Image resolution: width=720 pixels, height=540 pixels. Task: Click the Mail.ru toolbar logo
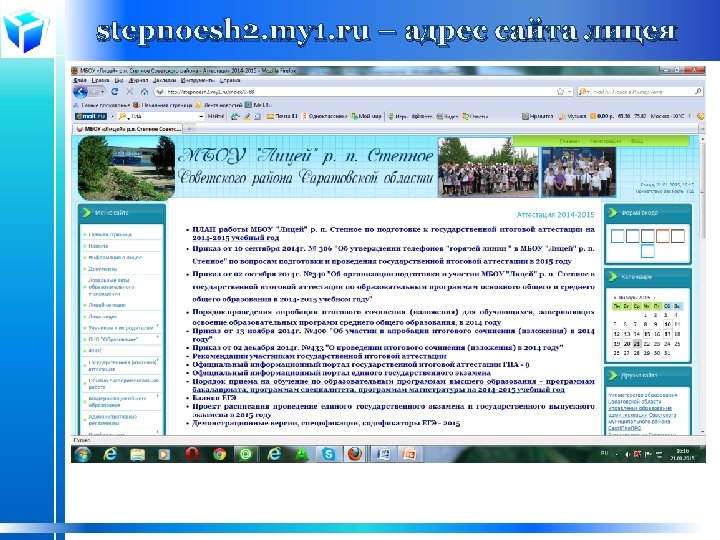[x=91, y=116]
